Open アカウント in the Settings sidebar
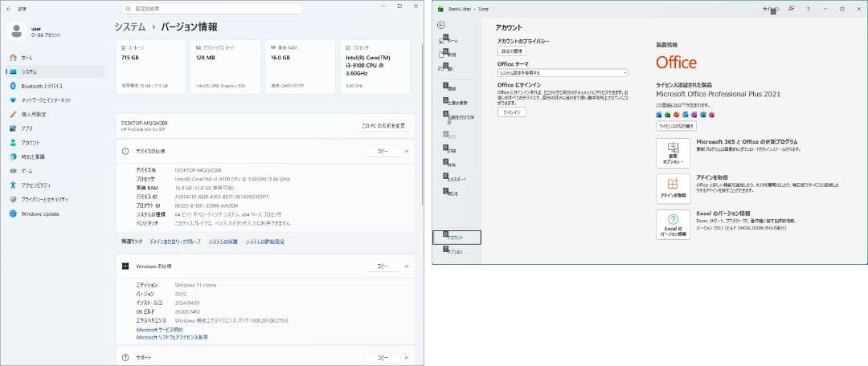Image resolution: width=868 pixels, height=366 pixels. [55, 143]
